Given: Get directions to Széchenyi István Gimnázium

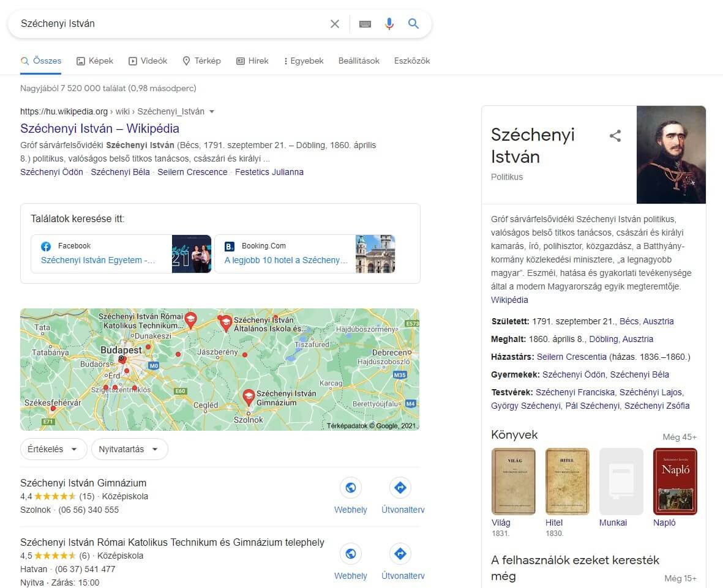Looking at the screenshot, I should tap(400, 488).
